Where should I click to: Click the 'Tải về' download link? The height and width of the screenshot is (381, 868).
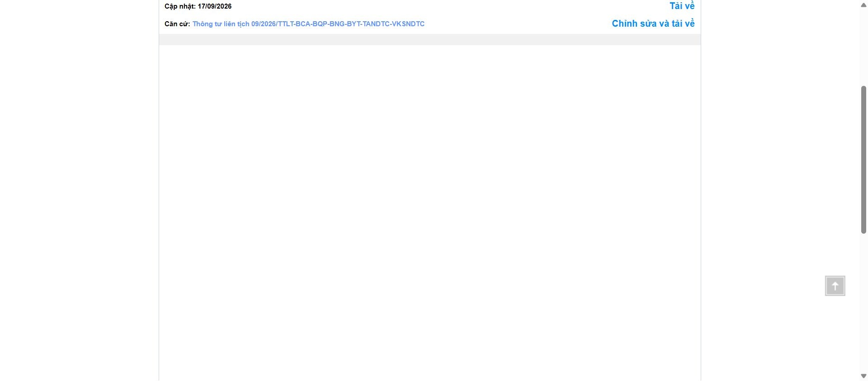point(682,6)
